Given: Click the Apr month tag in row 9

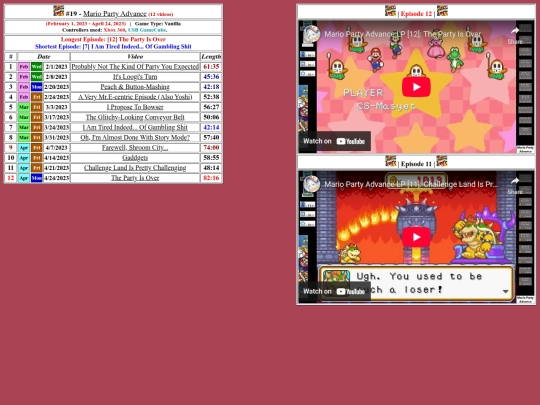Looking at the screenshot, I should [24, 147].
